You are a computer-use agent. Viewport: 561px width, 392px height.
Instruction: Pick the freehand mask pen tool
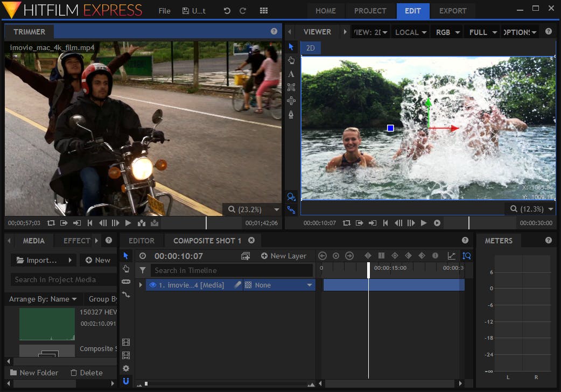291,114
